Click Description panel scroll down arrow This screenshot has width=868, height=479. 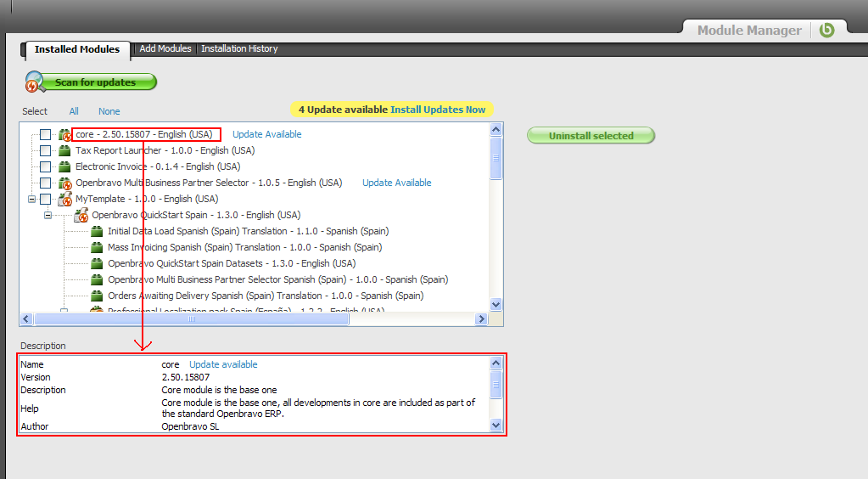(x=496, y=425)
